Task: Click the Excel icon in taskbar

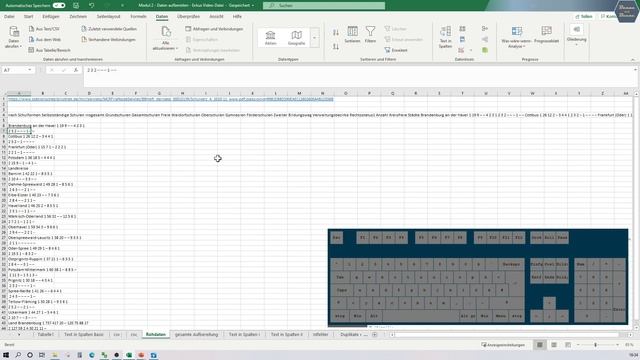Action: coord(129,355)
